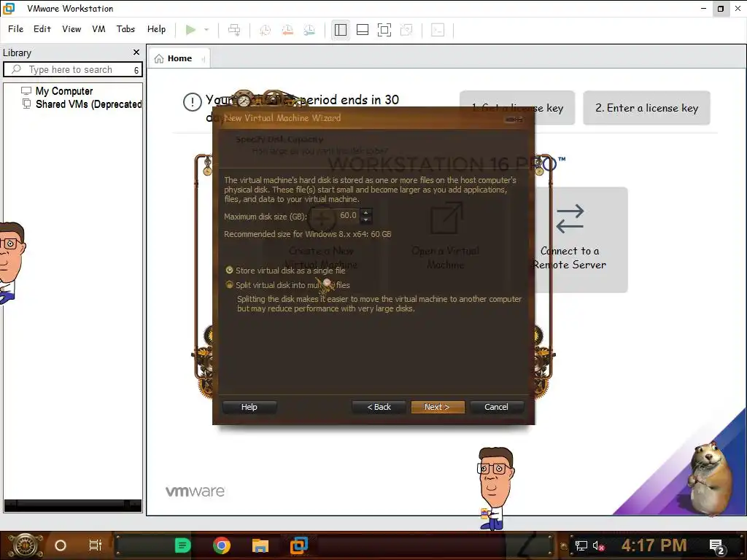This screenshot has height=560, width=747.
Task: Open the power options dropdown arrow
Action: point(206,29)
